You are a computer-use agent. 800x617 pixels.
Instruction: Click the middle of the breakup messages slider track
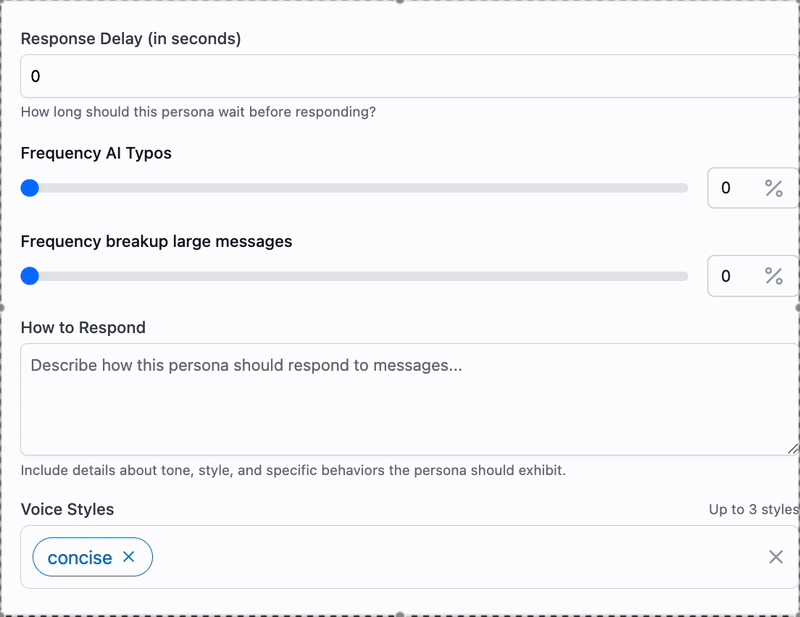tap(354, 276)
